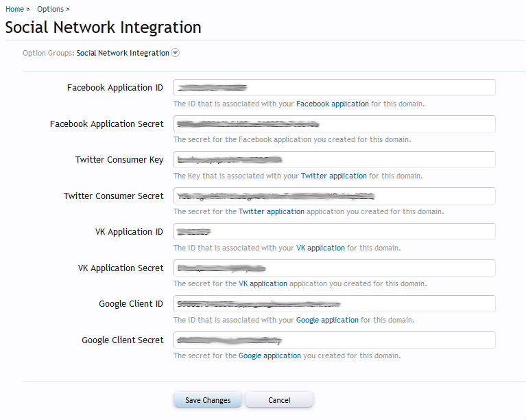Open the Options breadcrumb link
The width and height of the screenshot is (526, 420).
[x=50, y=9]
